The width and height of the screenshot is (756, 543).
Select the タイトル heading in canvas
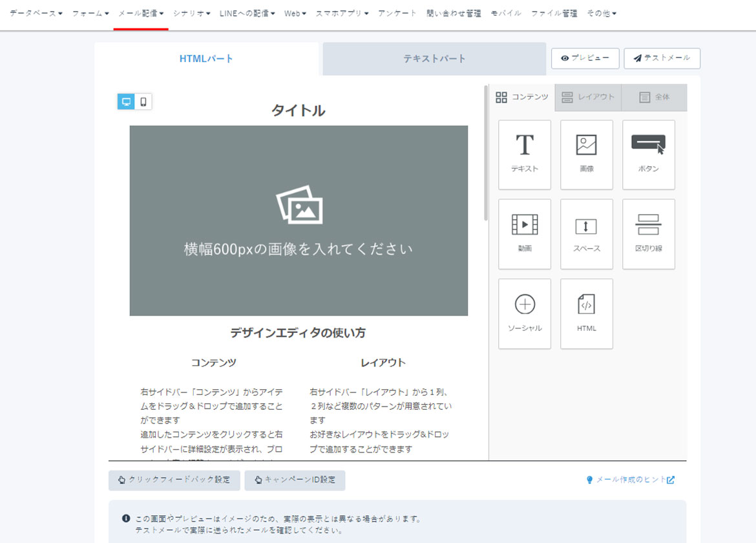299,111
